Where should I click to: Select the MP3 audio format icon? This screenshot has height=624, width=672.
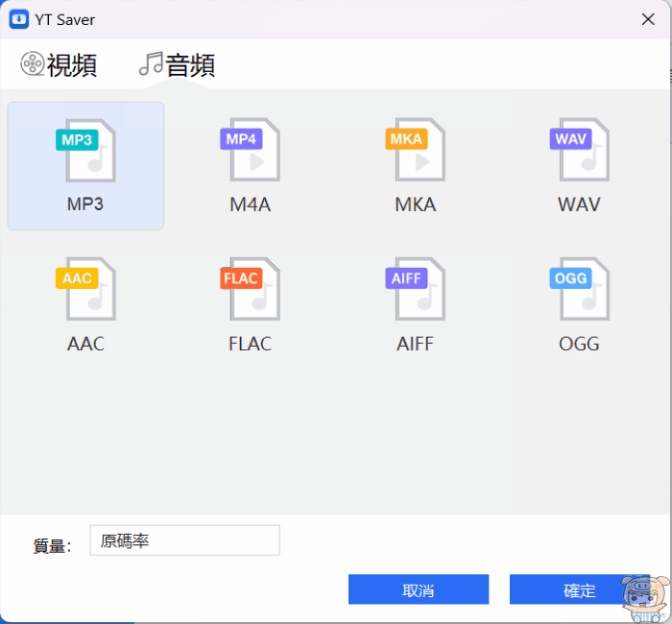click(x=85, y=151)
